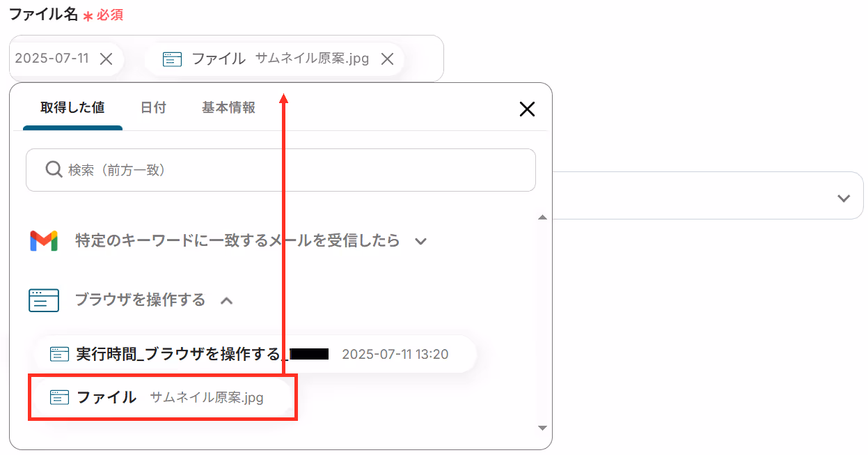
Task: Click the browser icon on the 実行時間 item
Action: [x=60, y=354]
